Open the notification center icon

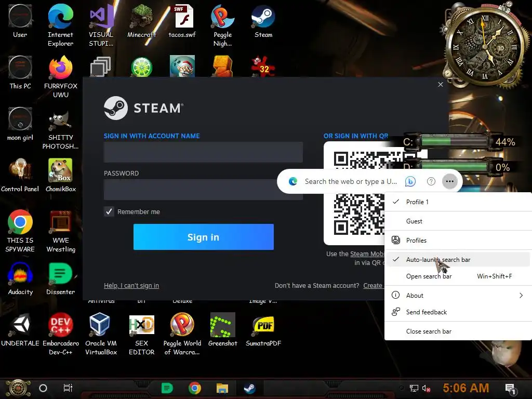(511, 389)
